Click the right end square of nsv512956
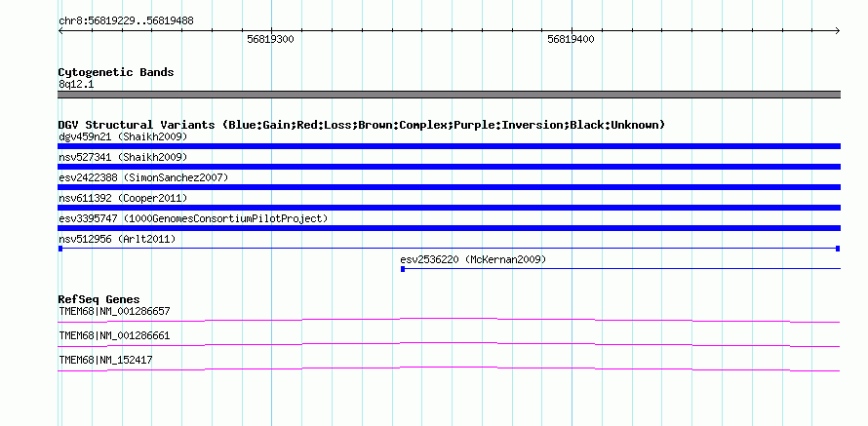This screenshot has height=426, width=868. click(x=838, y=249)
